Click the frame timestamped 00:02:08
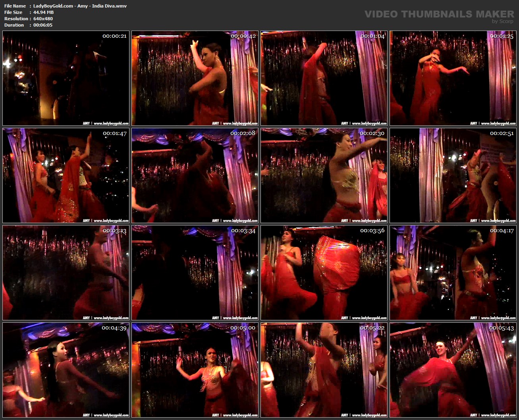 195,175
